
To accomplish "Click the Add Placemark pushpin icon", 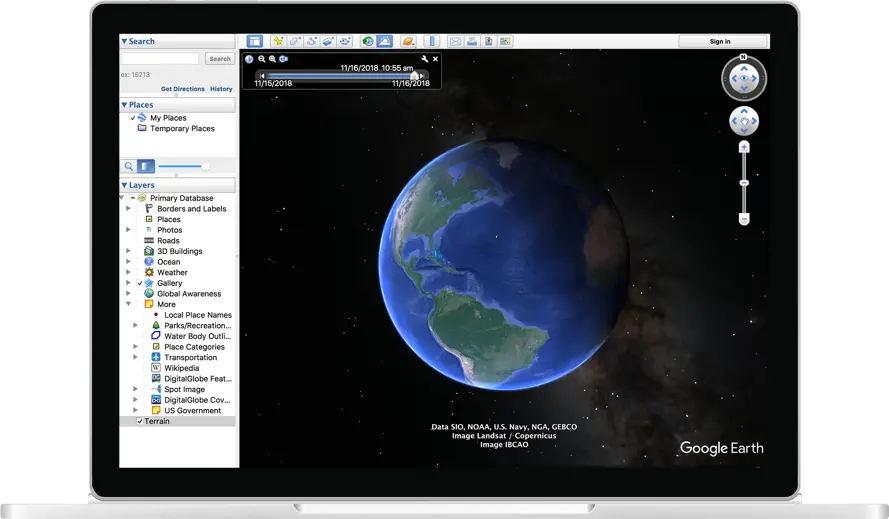I will pyautogui.click(x=278, y=42).
